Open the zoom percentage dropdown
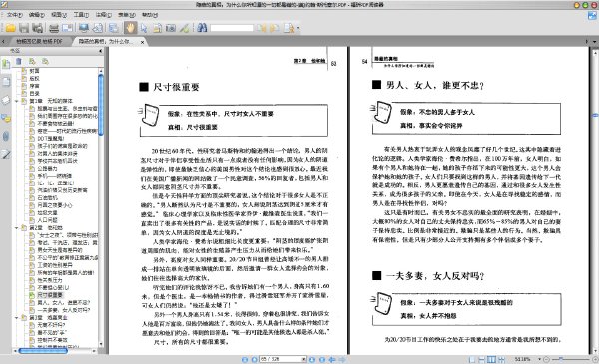This screenshot has width=599, height=364. (539, 359)
